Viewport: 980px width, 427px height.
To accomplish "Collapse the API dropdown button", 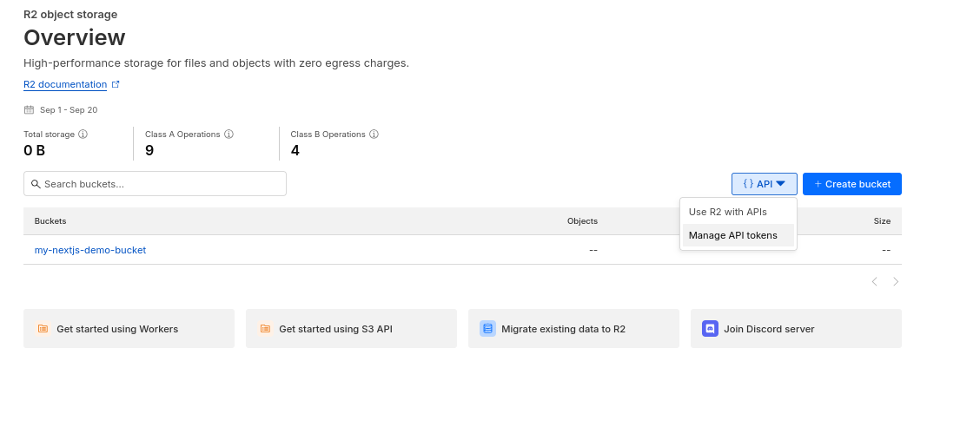I will (764, 184).
